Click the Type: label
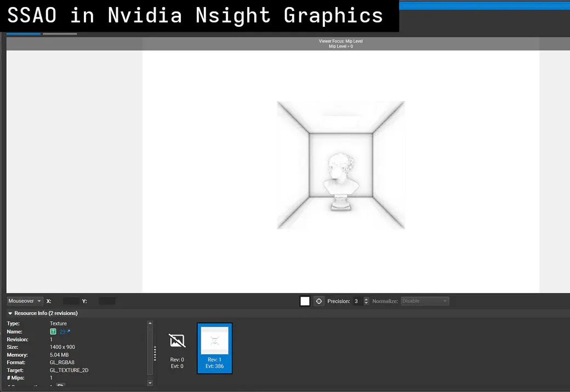Viewport: 570px width, 392px height. click(13, 324)
